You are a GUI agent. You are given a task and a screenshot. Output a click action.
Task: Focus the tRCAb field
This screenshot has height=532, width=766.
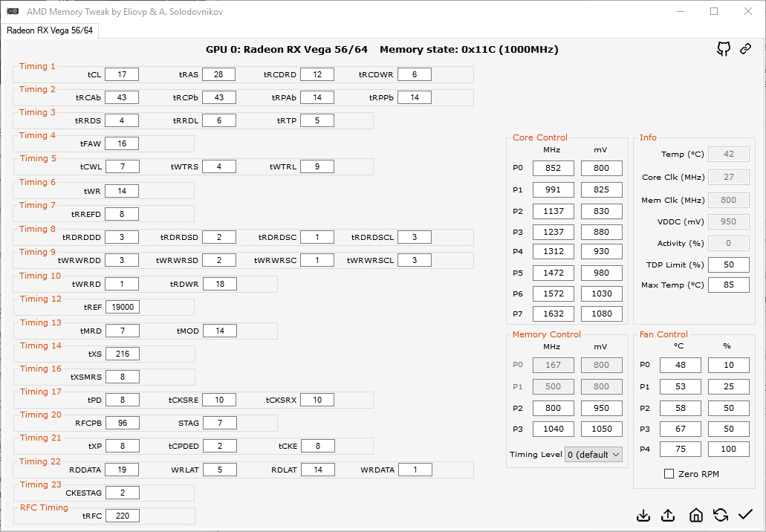point(122,97)
